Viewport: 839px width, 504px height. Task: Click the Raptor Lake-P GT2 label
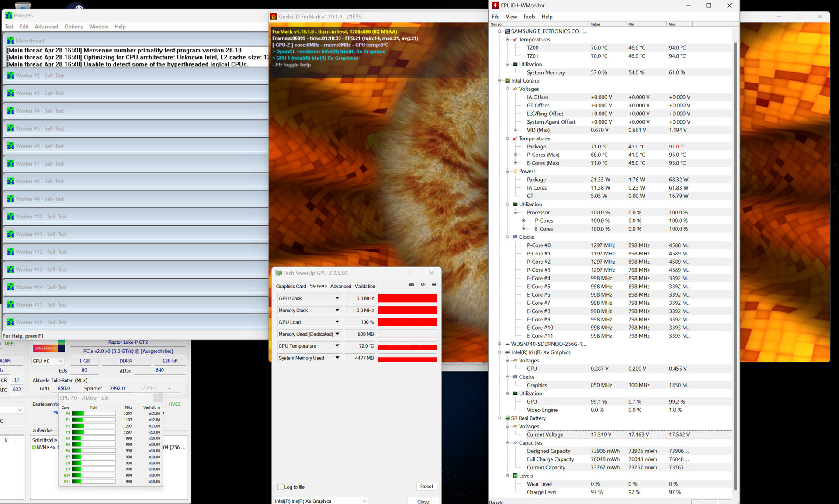pyautogui.click(x=128, y=342)
